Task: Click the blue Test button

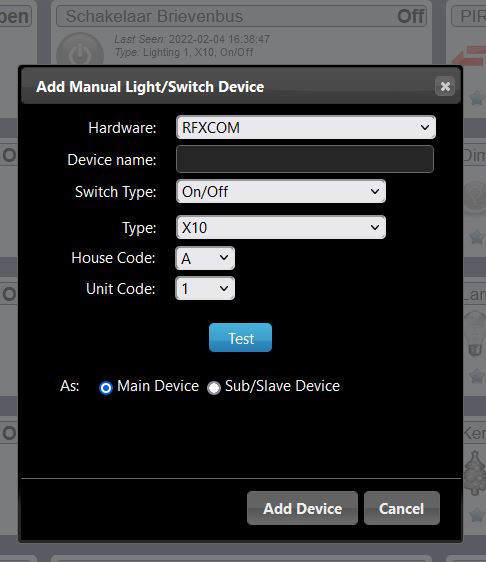Action: click(240, 338)
